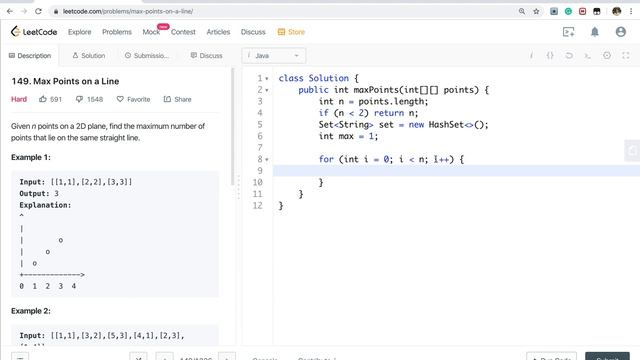This screenshot has width=640, height=360.
Task: Visit the LeetCode Store
Action: pos(291,32)
